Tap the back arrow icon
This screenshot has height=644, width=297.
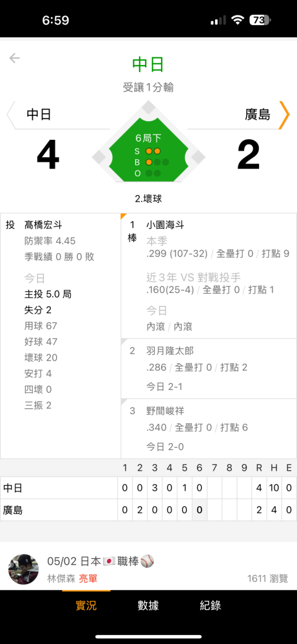coord(14,59)
